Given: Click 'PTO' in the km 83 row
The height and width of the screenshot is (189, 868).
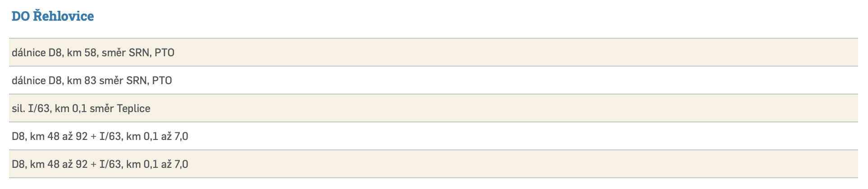Looking at the screenshot, I should click(x=162, y=81).
